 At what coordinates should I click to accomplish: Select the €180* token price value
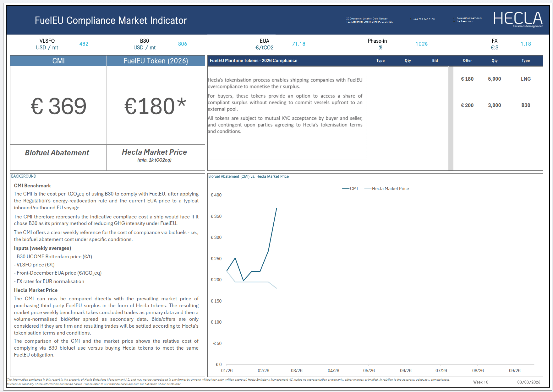pyautogui.click(x=155, y=106)
